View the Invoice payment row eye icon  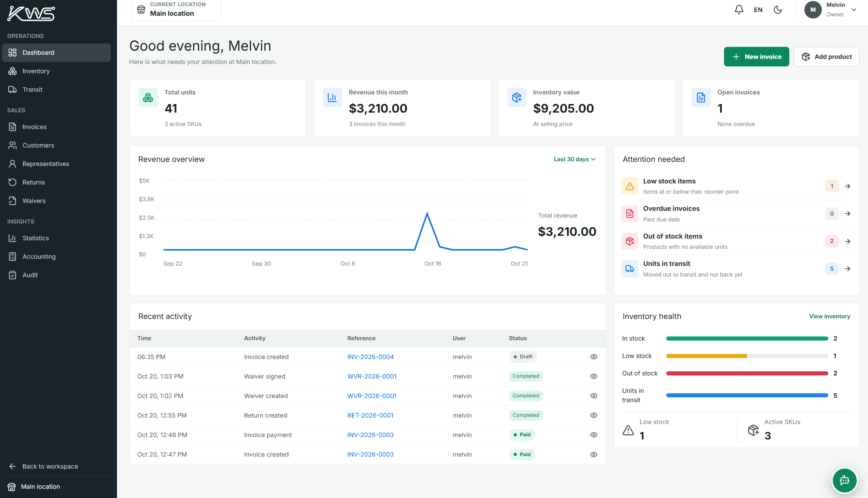594,435
